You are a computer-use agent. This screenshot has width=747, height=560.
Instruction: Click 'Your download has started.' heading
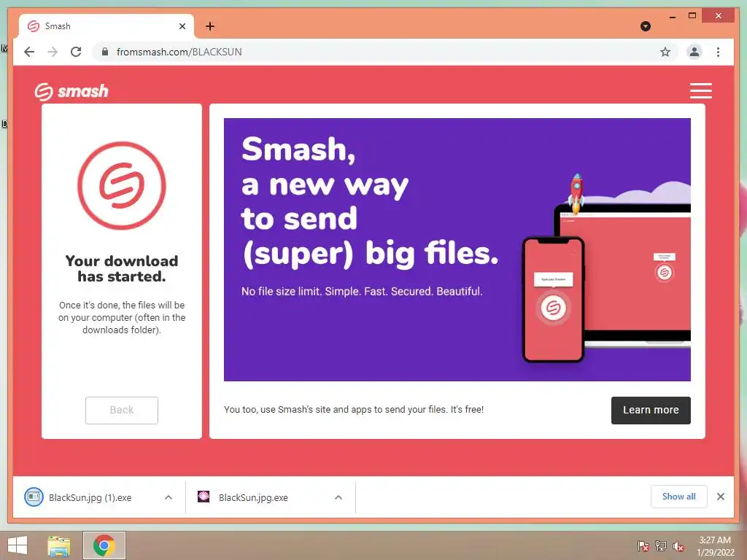pyautogui.click(x=122, y=268)
